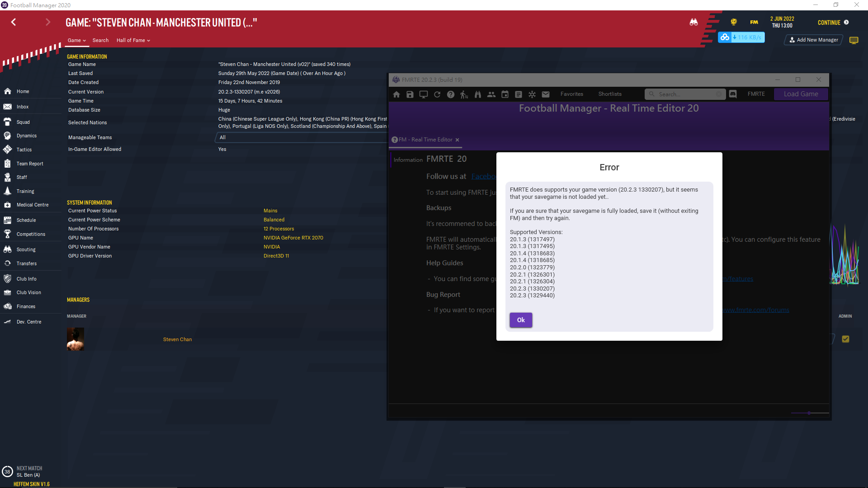Adjust the zoom slider at FMRTE bottom
Screen dimensions: 868x488
(x=809, y=413)
